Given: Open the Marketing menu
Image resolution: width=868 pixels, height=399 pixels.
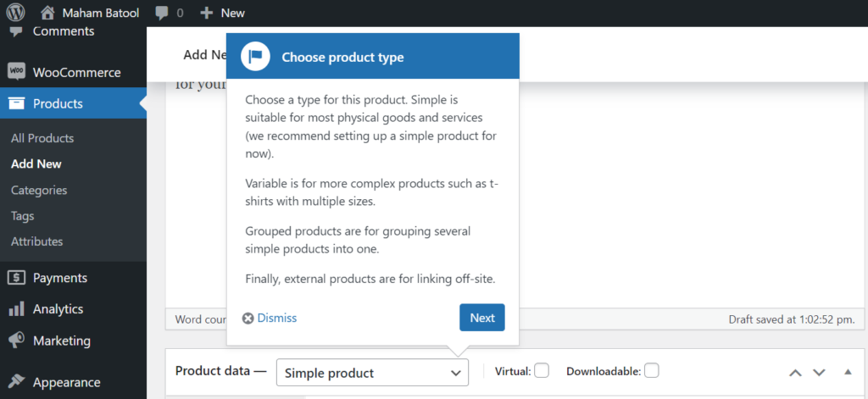Looking at the screenshot, I should pyautogui.click(x=73, y=341).
